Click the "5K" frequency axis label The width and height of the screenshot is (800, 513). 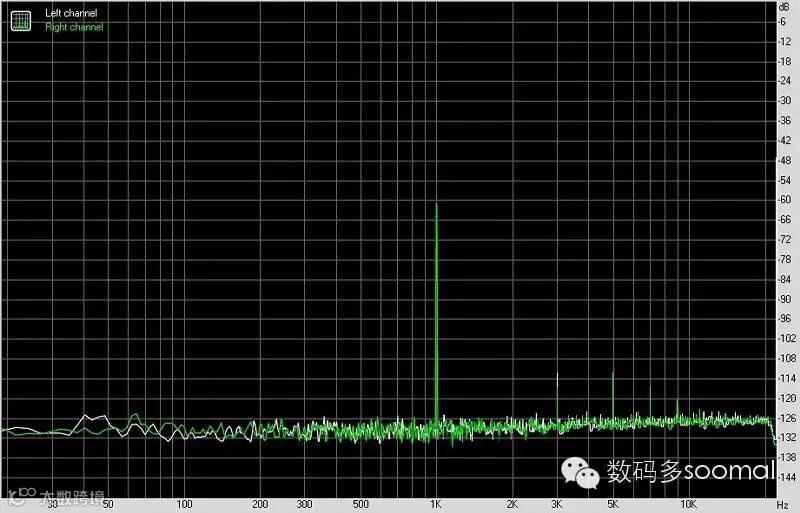(x=613, y=504)
